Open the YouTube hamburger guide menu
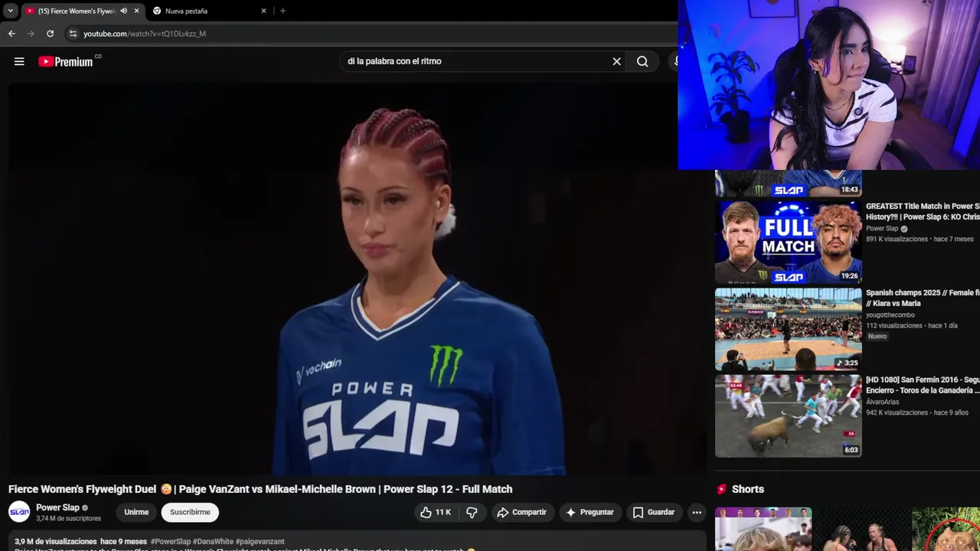The height and width of the screenshot is (551, 980). click(x=19, y=61)
